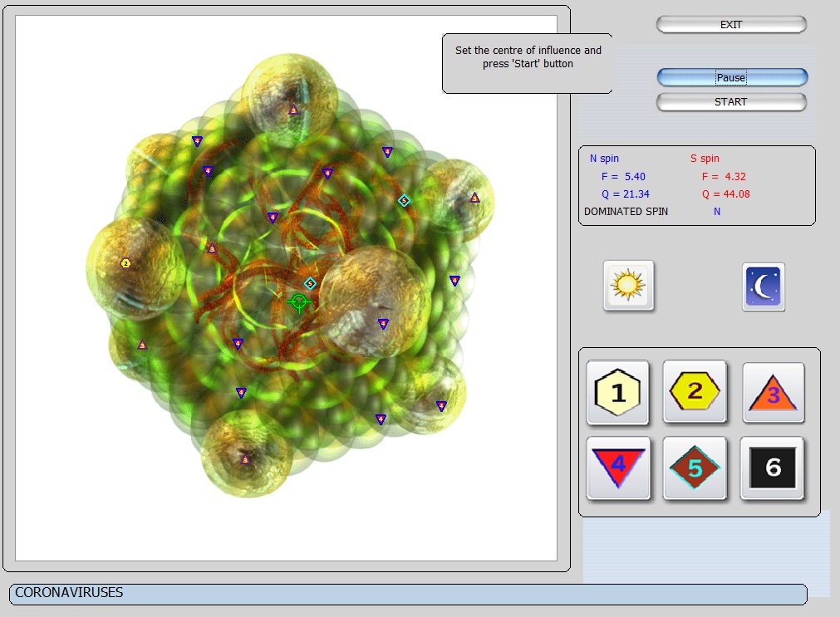Click the N spin label
Viewport: 840px width, 617px height.
click(604, 159)
